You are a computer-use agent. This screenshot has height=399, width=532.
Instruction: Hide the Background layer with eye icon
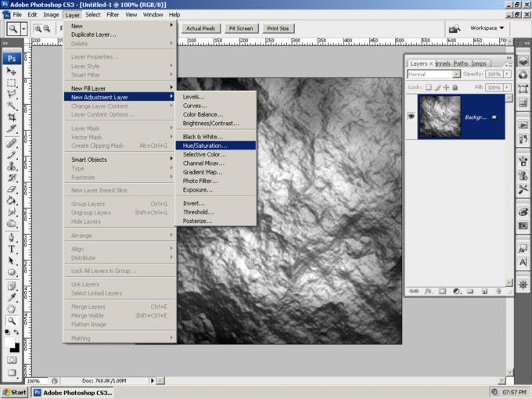pyautogui.click(x=412, y=117)
